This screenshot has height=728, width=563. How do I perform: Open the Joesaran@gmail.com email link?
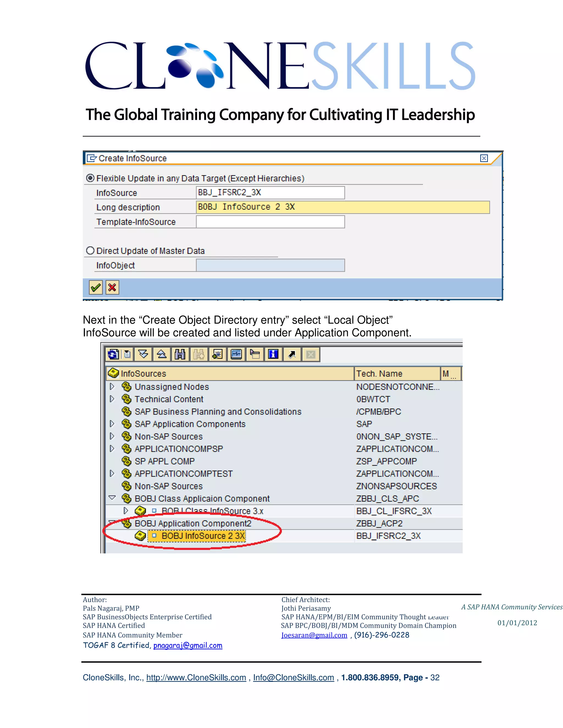pyautogui.click(x=314, y=635)
